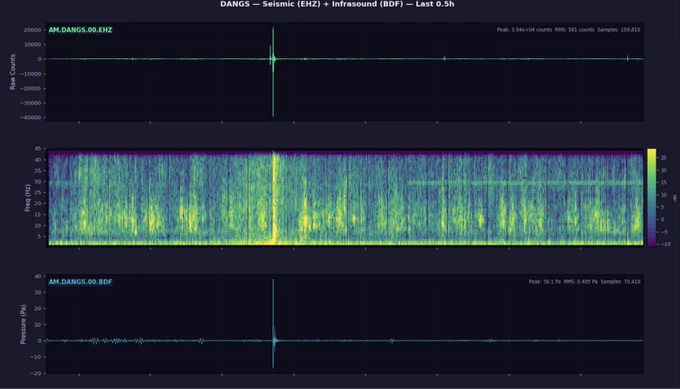Screen dimensions: 680x389
Task: Click the Pressure (Pa) axis label
Action: pos(23,324)
